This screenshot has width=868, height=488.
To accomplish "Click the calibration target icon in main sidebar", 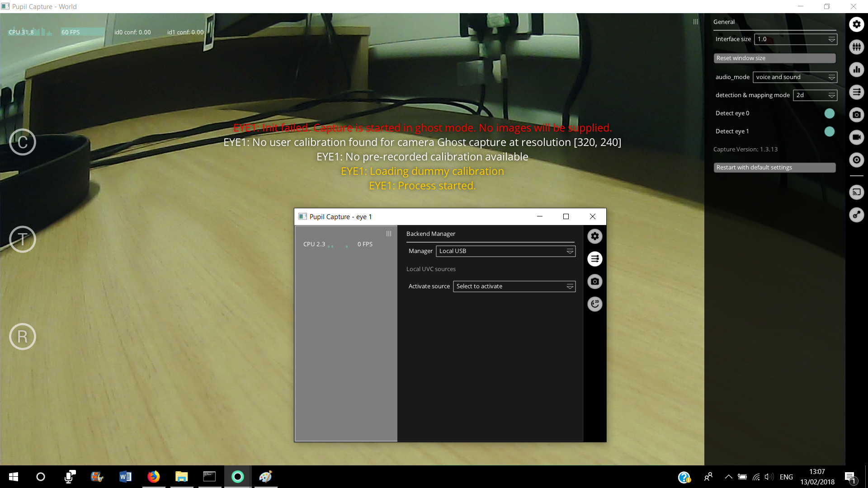I will (x=857, y=159).
